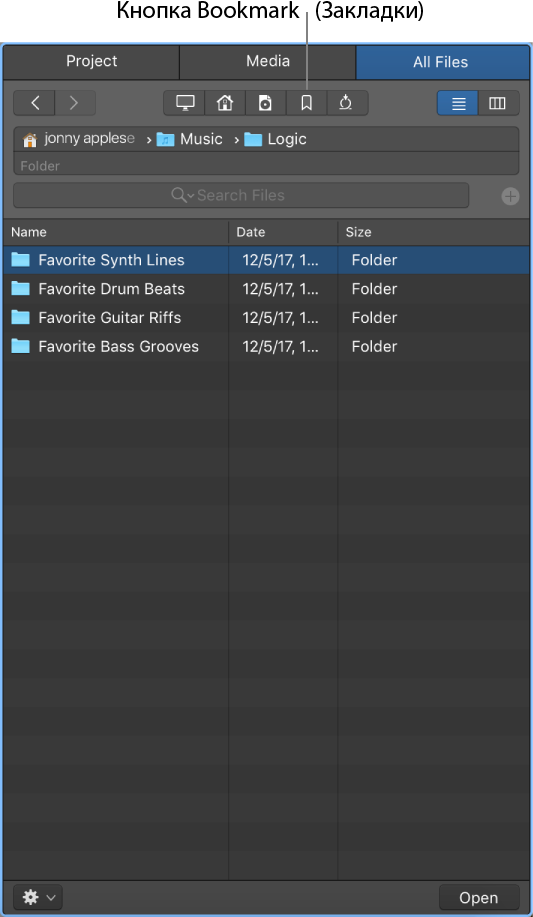533x917 pixels.
Task: Open the project folder location button
Action: [x=266, y=103]
